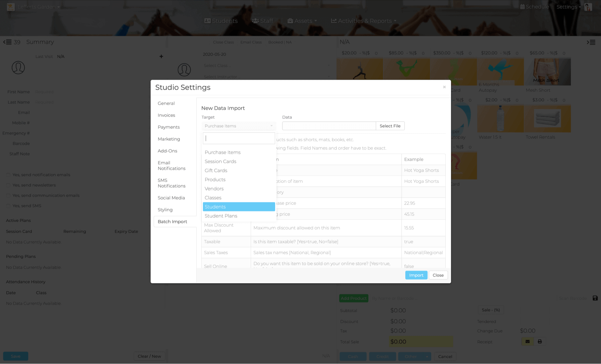Toggle the right panel list icon
The height and width of the screenshot is (364, 601).
[x=591, y=42]
